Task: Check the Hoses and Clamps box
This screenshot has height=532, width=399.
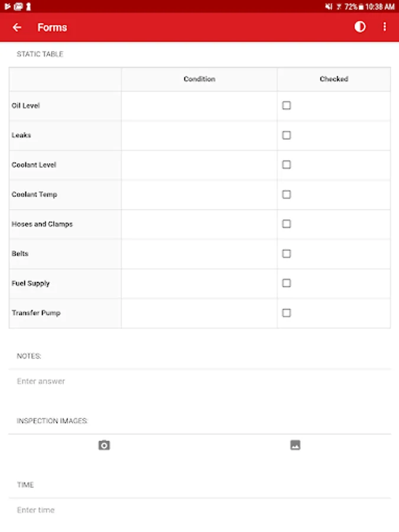Action: (x=287, y=224)
